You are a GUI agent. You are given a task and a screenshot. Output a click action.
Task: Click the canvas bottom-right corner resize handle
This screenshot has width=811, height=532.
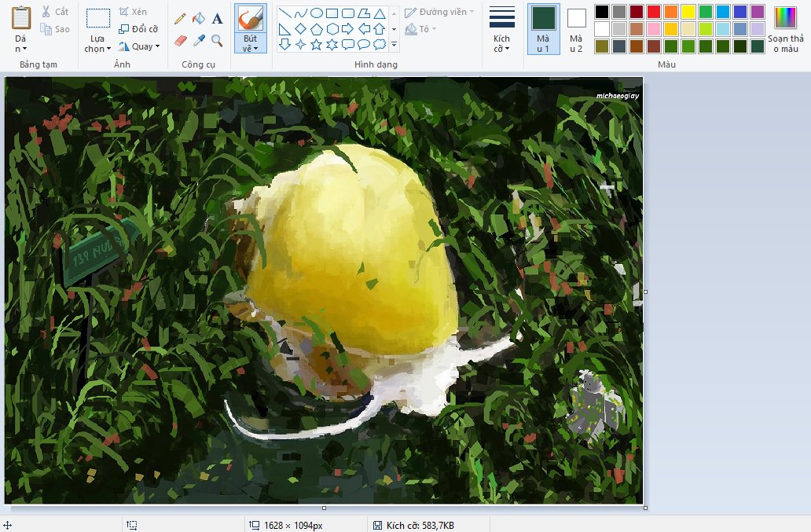[645, 508]
